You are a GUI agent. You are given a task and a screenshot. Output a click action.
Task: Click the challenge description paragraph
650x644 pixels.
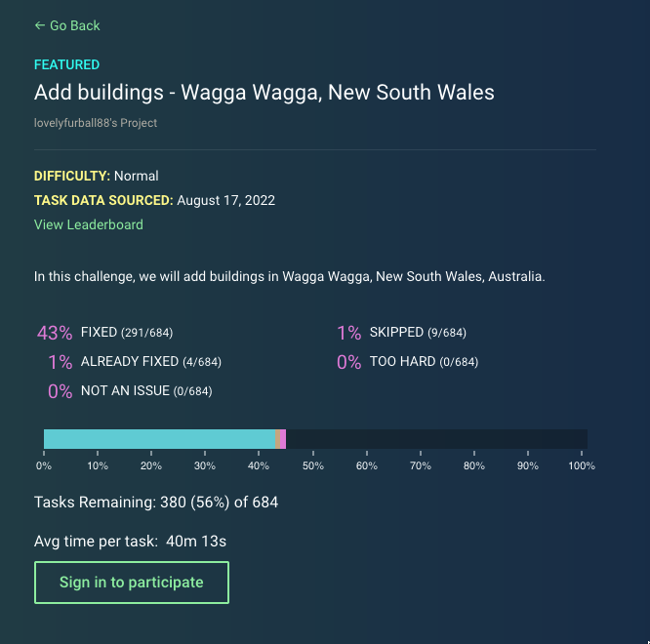point(289,276)
